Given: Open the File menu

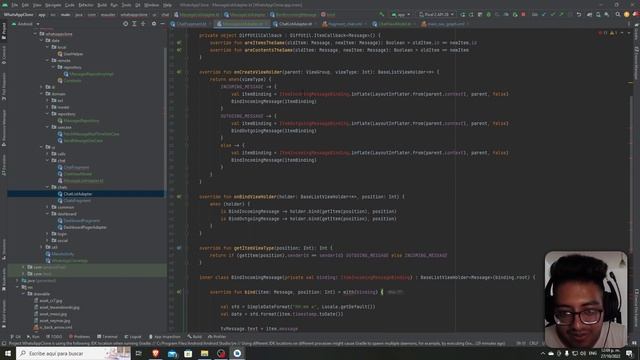Looking at the screenshot, I should point(15,5).
